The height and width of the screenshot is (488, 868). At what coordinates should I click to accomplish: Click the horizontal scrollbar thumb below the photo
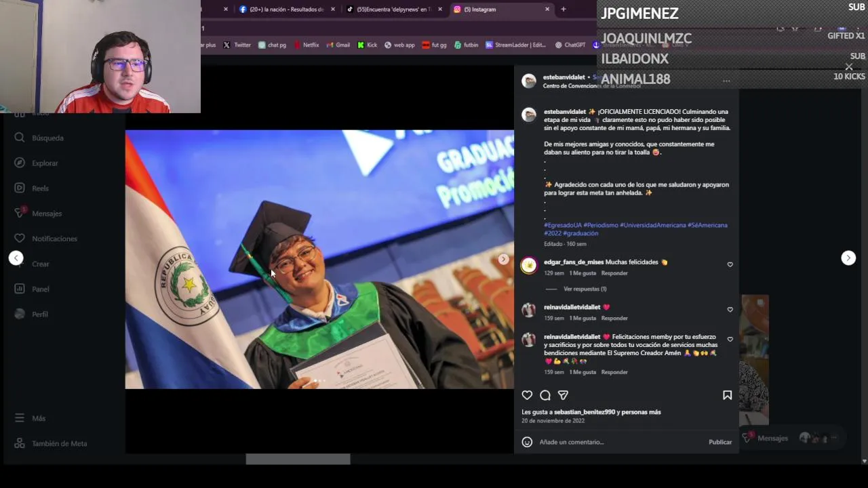point(298,459)
